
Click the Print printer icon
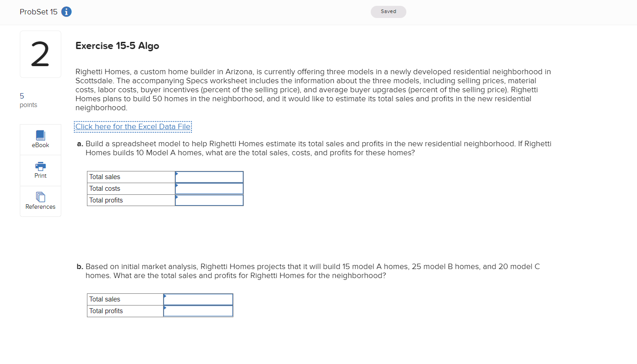tap(41, 166)
